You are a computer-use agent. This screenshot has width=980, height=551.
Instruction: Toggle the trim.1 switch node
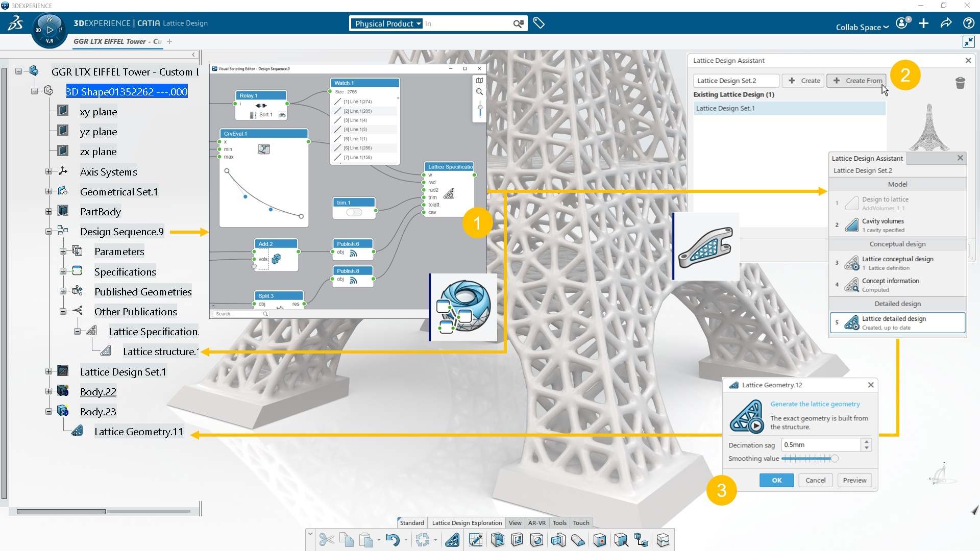point(354,212)
